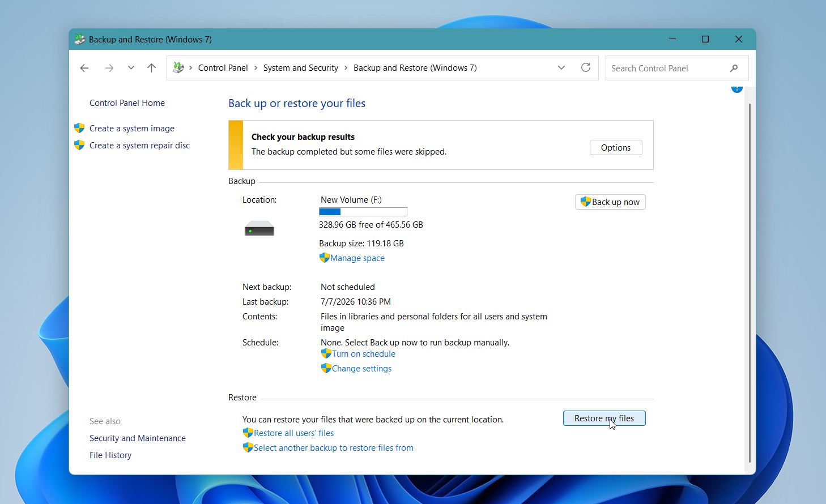Click shield icon beside Restore all users' files
The image size is (826, 504).
(248, 433)
